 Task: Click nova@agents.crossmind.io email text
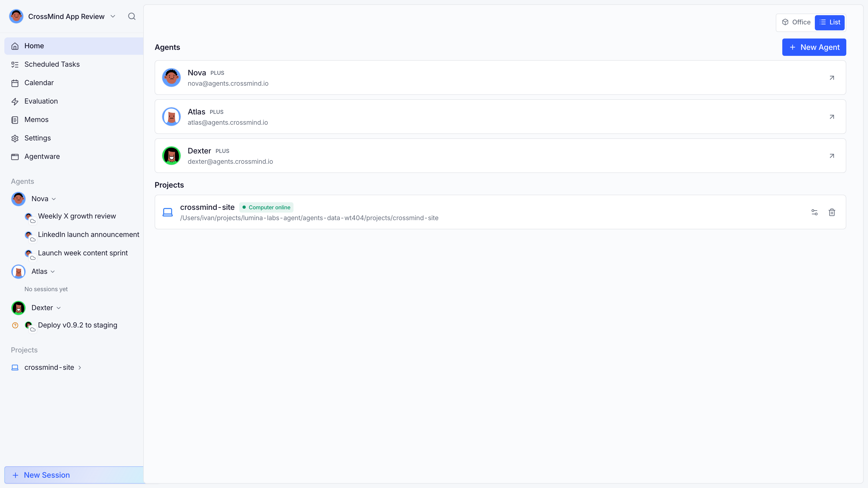[x=228, y=84]
